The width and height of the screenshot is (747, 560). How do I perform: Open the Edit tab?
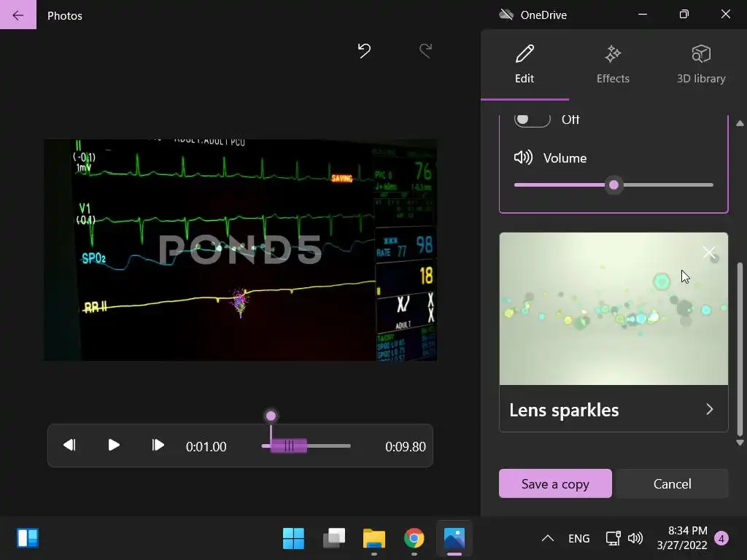pyautogui.click(x=525, y=65)
